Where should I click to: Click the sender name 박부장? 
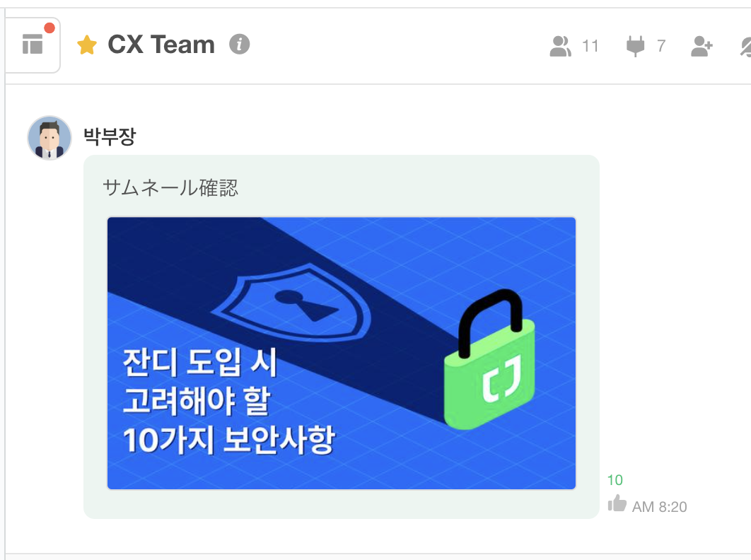click(110, 136)
